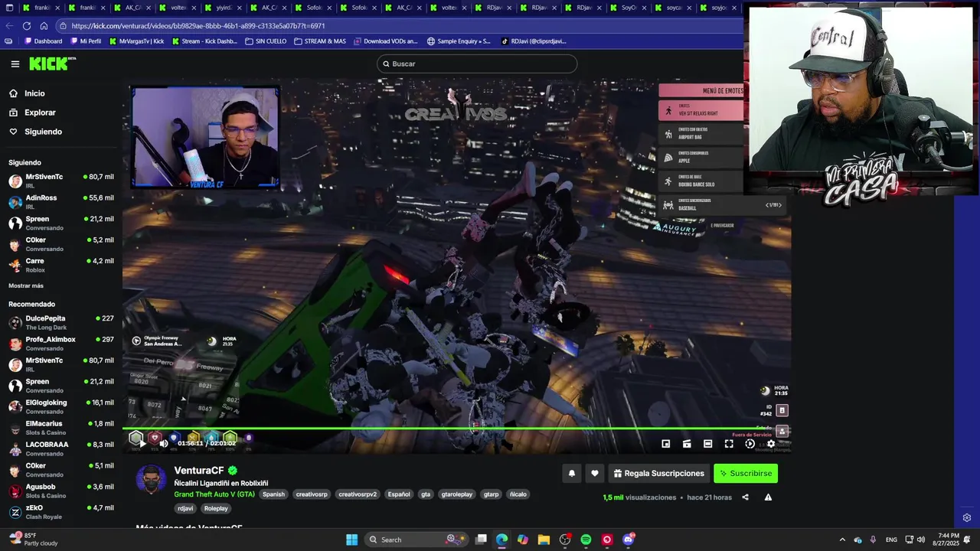Select the Spanish tag
This screenshot has width=980, height=551.
click(x=273, y=494)
